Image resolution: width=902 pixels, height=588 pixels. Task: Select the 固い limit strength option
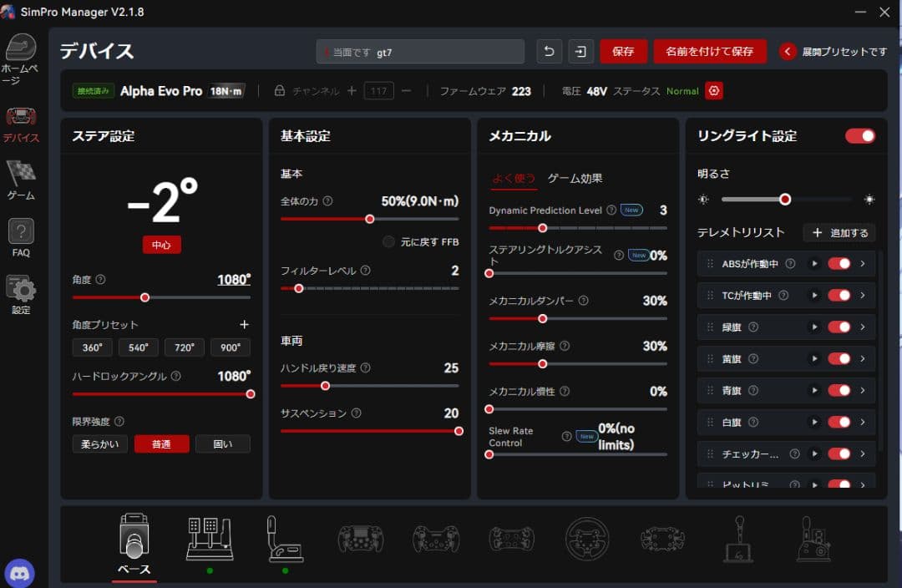click(222, 444)
